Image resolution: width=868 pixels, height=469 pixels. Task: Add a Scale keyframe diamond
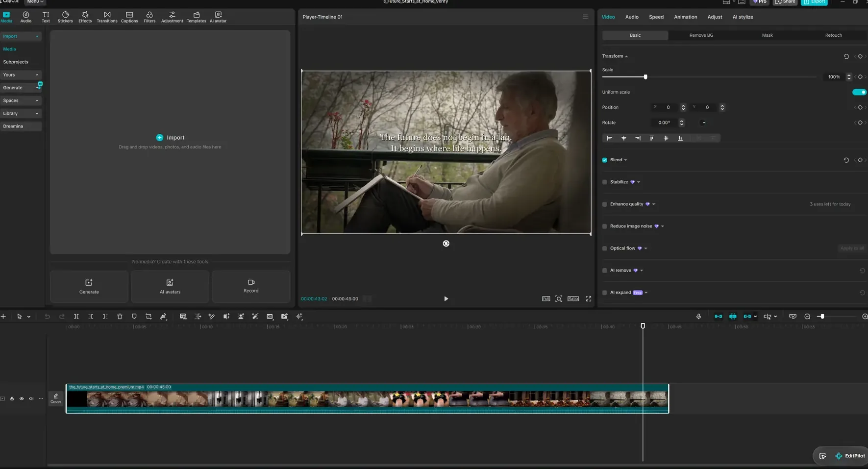coord(860,77)
